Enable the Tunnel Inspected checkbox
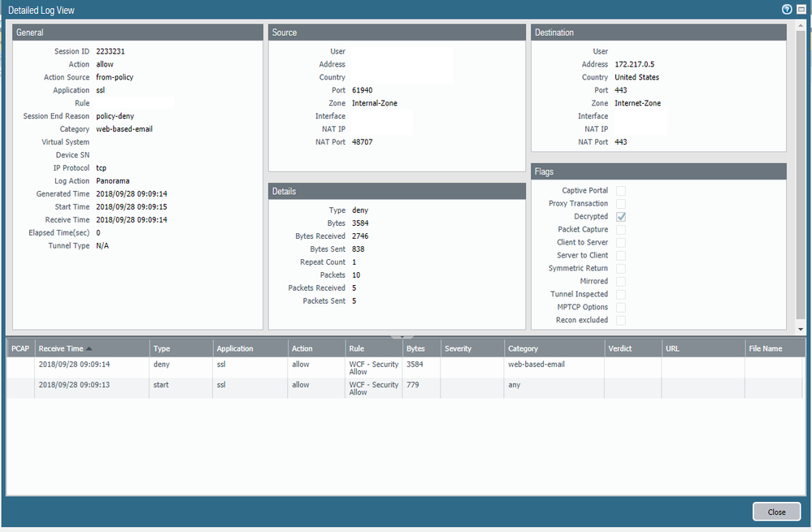The height and width of the screenshot is (532, 812). (621, 294)
